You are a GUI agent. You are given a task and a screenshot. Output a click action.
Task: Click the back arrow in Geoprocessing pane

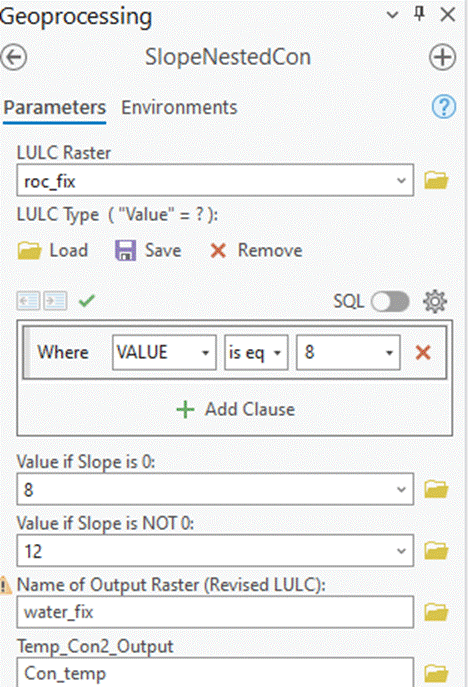(14, 57)
